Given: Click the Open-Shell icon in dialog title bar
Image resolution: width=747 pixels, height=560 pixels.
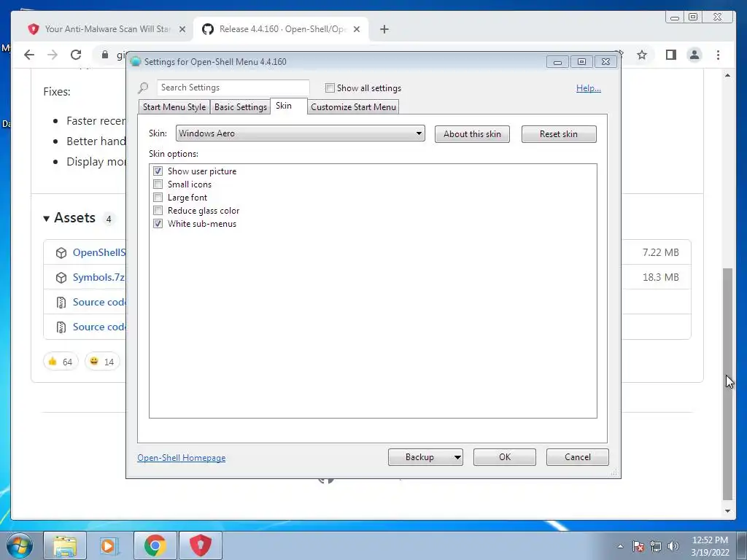Looking at the screenshot, I should click(x=136, y=61).
